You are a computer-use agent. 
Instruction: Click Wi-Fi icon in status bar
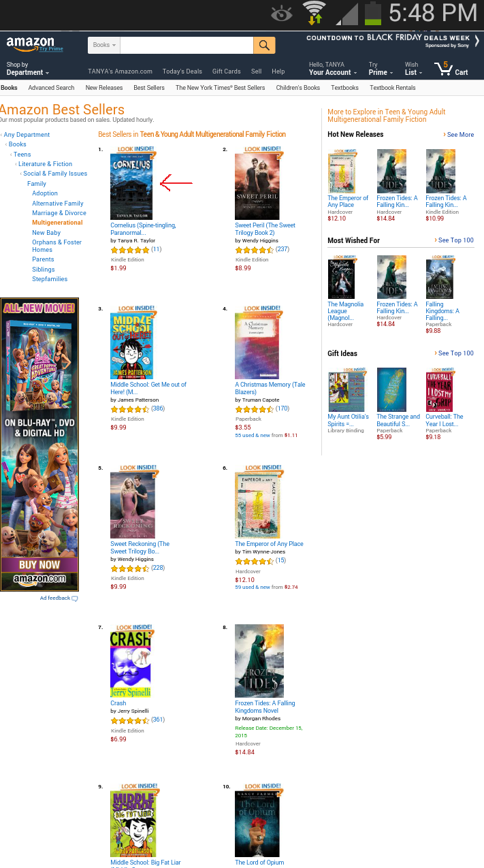tap(314, 13)
